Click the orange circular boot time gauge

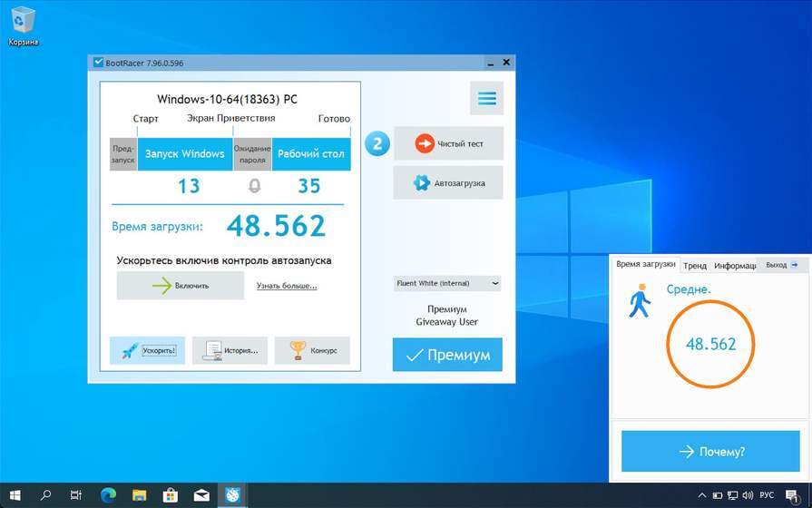tap(710, 344)
